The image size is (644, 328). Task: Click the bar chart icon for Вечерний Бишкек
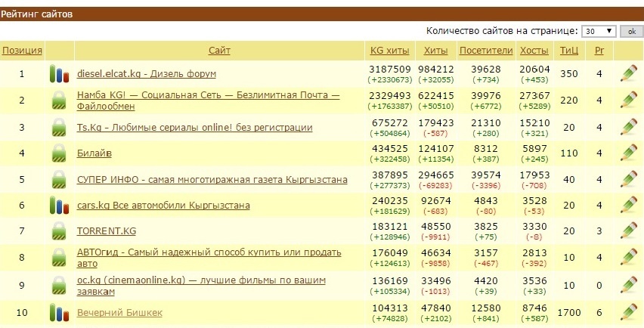click(x=59, y=313)
